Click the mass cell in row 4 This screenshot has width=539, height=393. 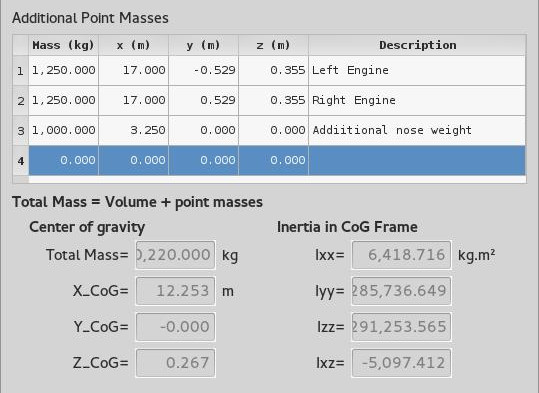click(64, 160)
